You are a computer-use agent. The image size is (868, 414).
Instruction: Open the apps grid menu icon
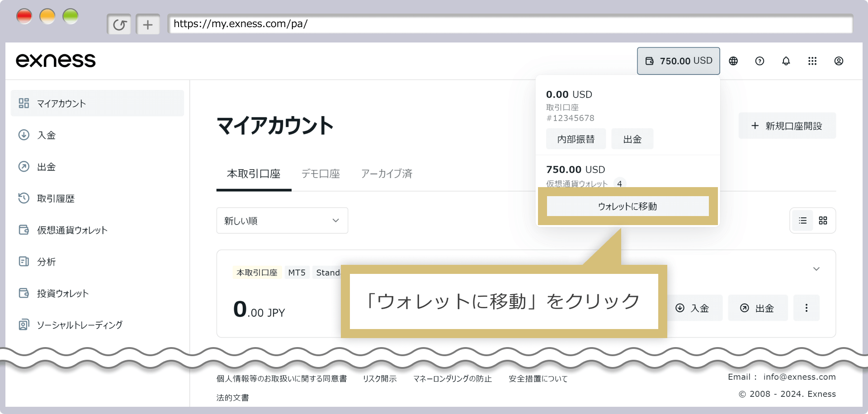(812, 61)
